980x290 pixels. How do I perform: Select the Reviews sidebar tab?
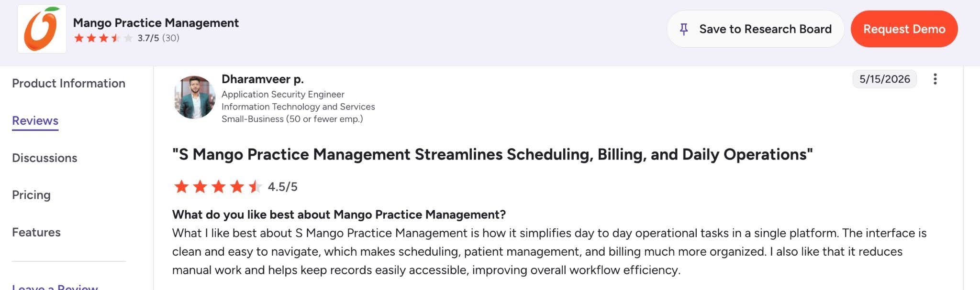(x=35, y=120)
